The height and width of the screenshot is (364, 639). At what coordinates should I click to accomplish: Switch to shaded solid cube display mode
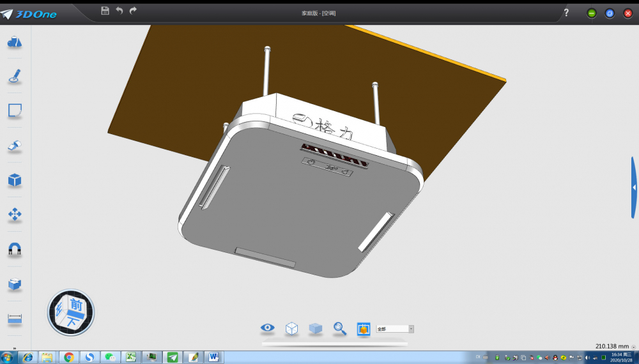[316, 328]
